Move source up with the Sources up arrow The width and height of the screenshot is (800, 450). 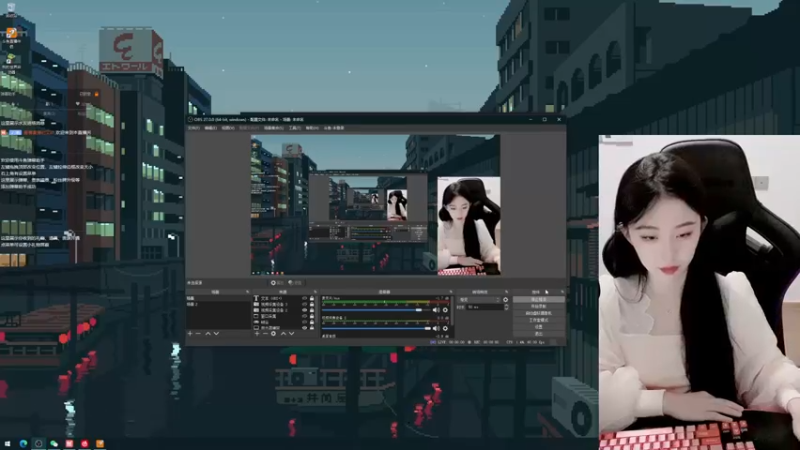click(283, 334)
